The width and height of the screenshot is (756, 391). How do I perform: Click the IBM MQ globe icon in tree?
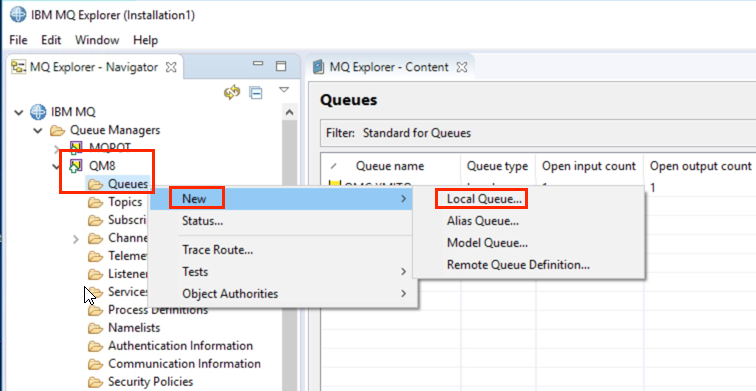click(38, 112)
